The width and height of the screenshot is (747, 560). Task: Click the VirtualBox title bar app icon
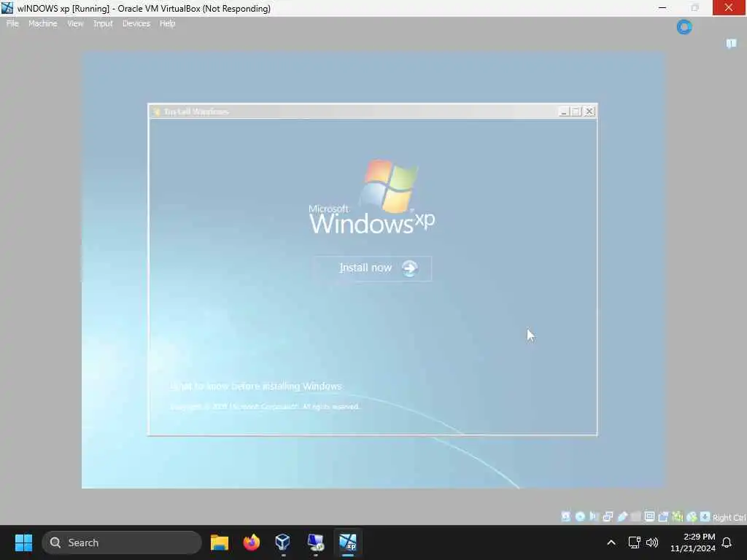(x=7, y=8)
